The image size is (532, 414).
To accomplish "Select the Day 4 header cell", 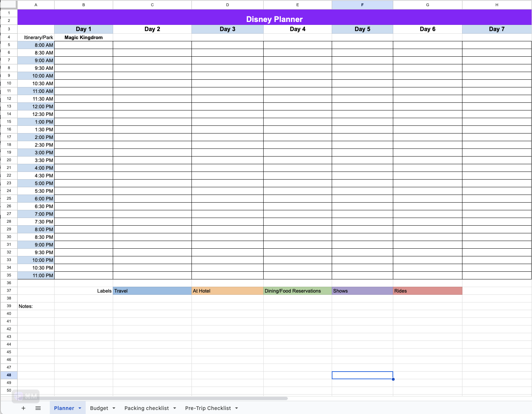I will pyautogui.click(x=298, y=29).
